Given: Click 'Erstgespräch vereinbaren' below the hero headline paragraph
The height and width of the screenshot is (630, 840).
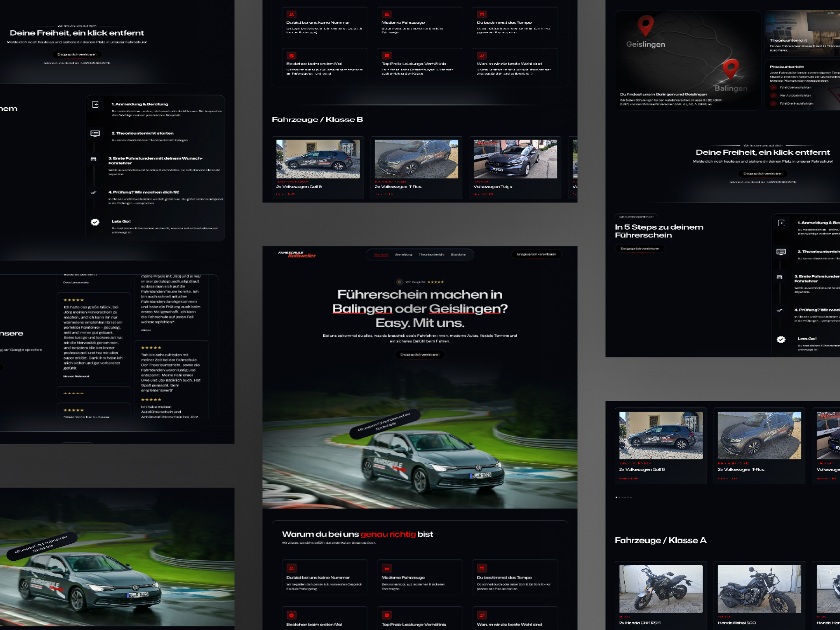Looking at the screenshot, I should [420, 355].
